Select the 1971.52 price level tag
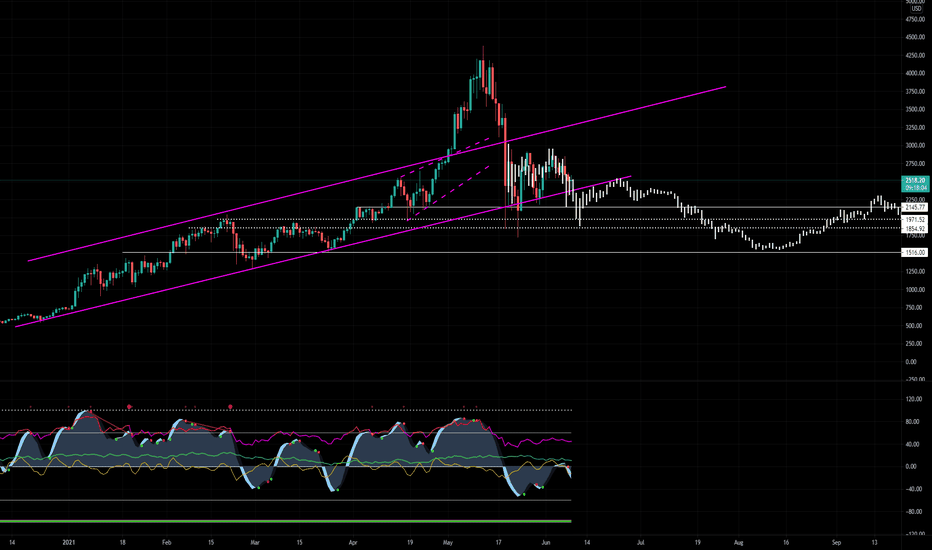 click(915, 220)
